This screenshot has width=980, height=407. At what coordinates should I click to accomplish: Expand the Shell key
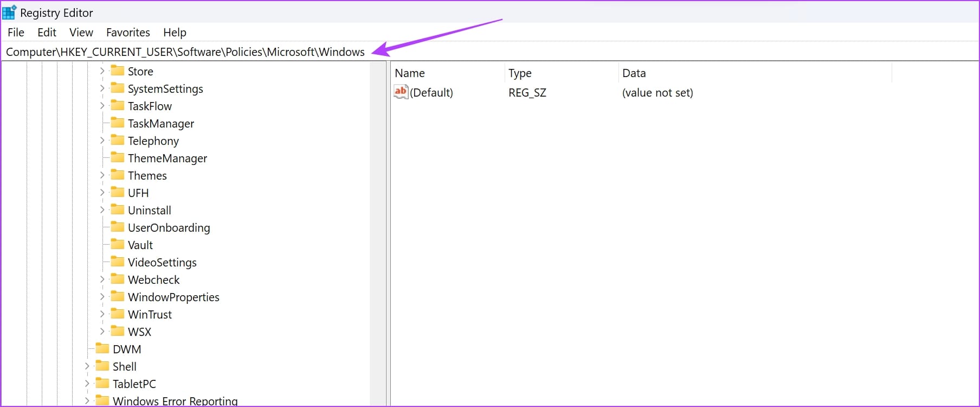click(x=87, y=366)
